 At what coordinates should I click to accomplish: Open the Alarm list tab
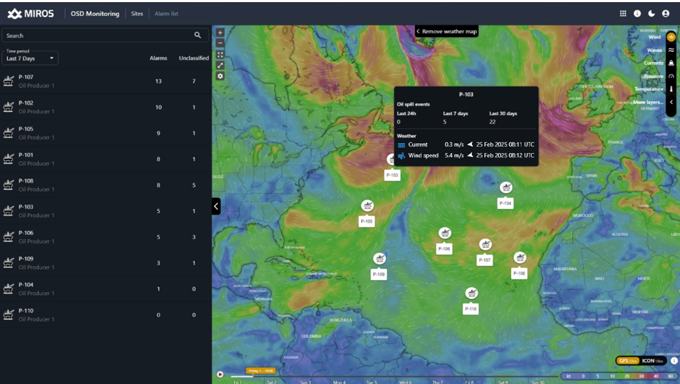click(x=167, y=13)
